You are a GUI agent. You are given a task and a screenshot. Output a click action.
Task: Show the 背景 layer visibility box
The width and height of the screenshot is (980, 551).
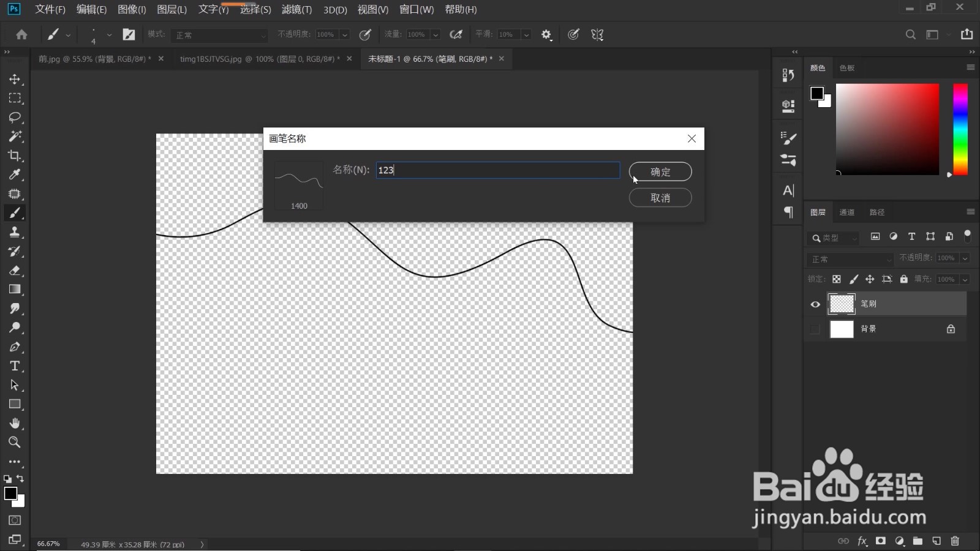(x=815, y=329)
